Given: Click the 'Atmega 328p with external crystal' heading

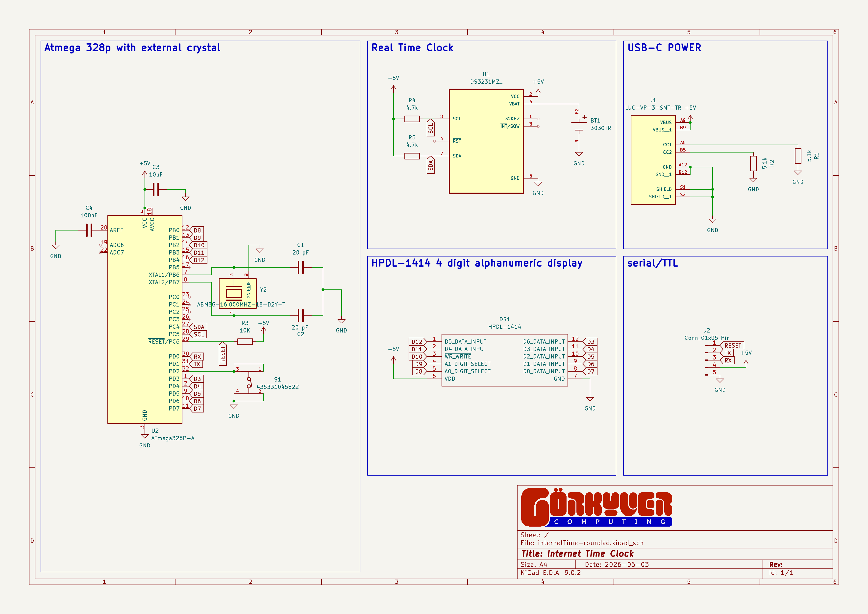Looking at the screenshot, I should click(132, 48).
